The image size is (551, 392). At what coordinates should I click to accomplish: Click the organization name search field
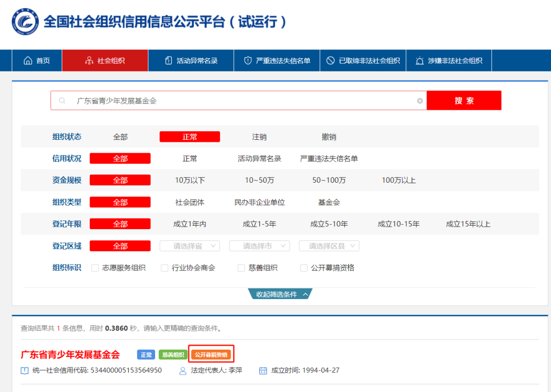(240, 101)
